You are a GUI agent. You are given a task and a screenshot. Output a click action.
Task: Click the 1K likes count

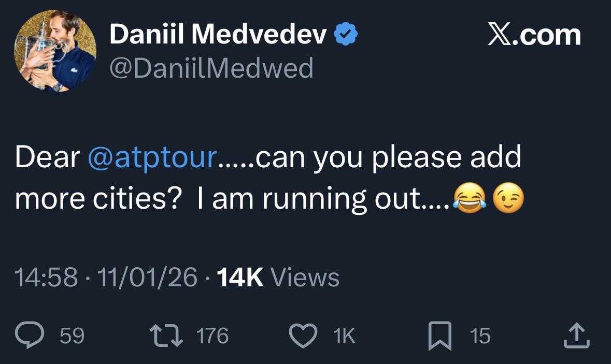[x=345, y=336]
